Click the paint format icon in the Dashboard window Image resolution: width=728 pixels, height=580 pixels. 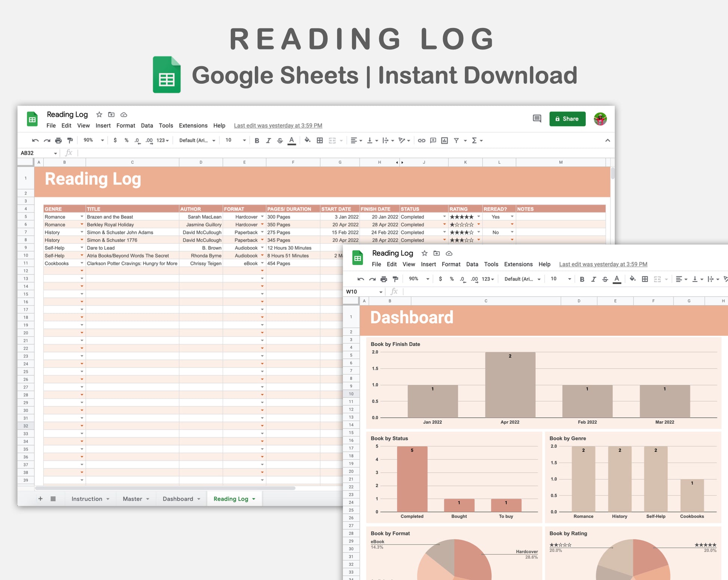click(395, 279)
